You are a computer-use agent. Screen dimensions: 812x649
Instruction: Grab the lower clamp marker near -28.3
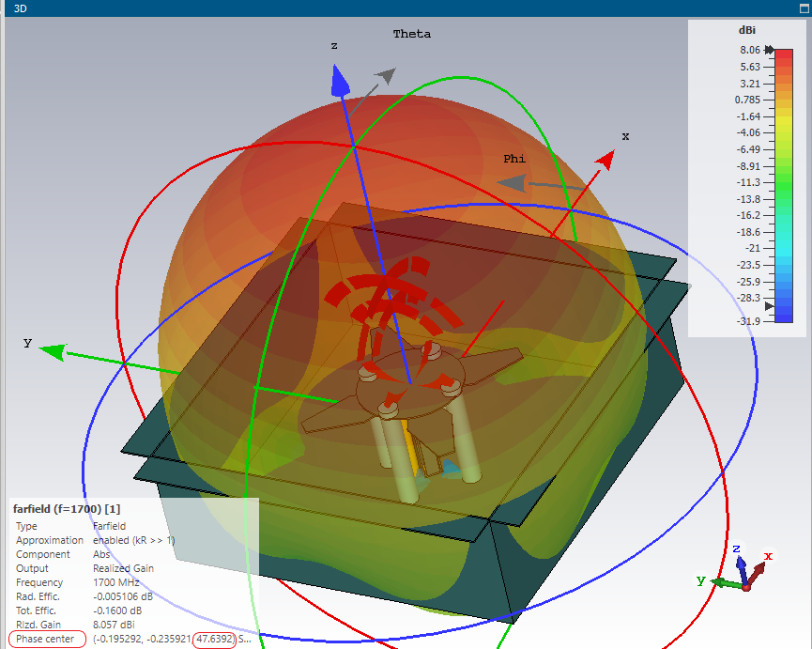tap(770, 306)
